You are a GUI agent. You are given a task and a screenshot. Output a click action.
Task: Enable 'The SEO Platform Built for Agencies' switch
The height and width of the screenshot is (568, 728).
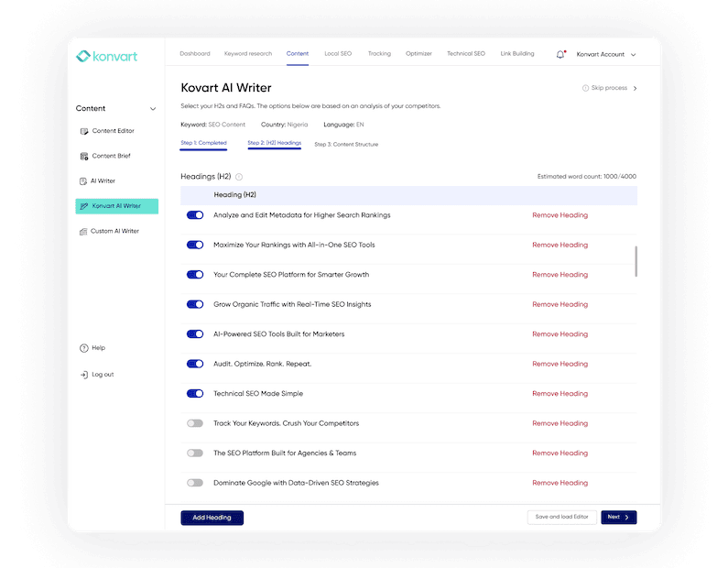[195, 453]
